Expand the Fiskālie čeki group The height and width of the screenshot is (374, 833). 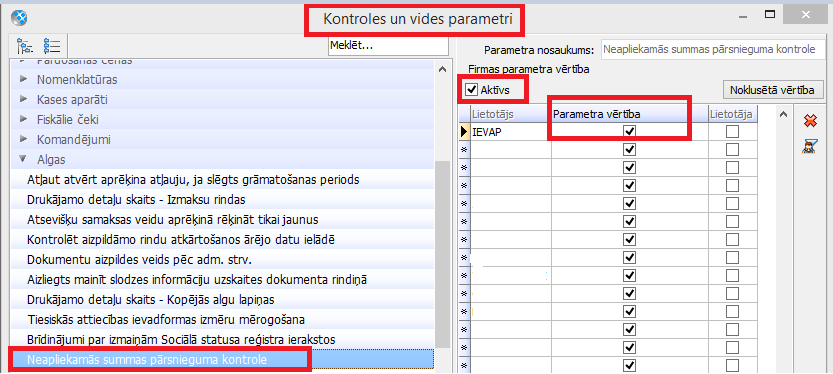(x=23, y=120)
